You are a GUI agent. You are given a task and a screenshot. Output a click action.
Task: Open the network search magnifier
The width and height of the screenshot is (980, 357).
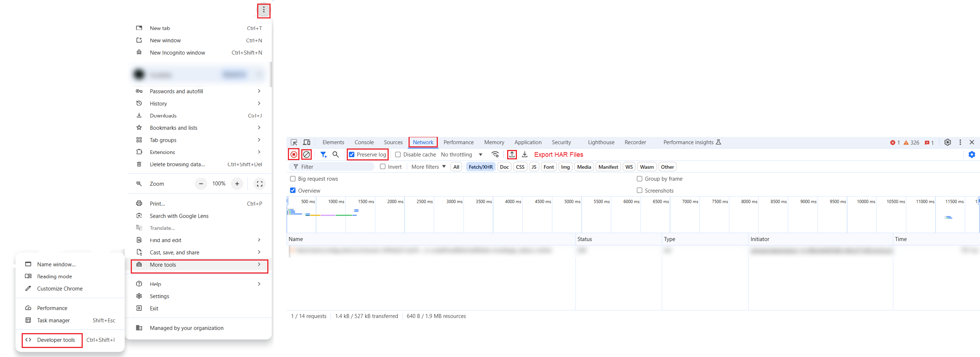[x=336, y=154]
